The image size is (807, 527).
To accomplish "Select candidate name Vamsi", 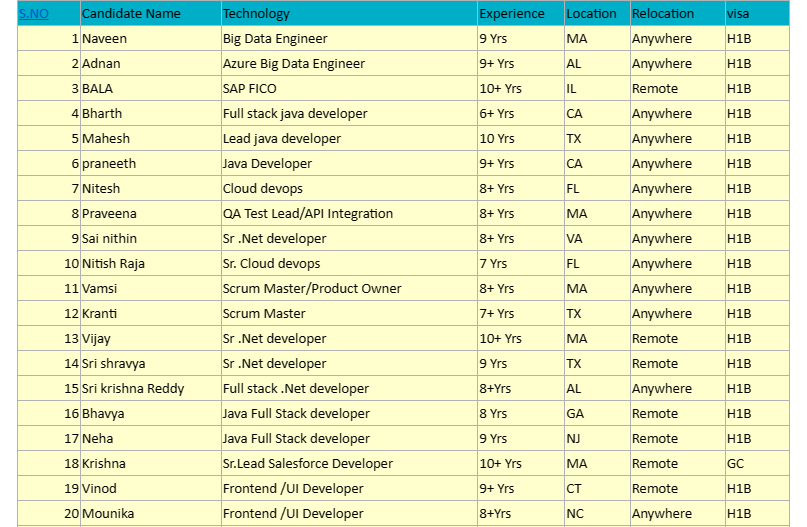I will 99,289.
